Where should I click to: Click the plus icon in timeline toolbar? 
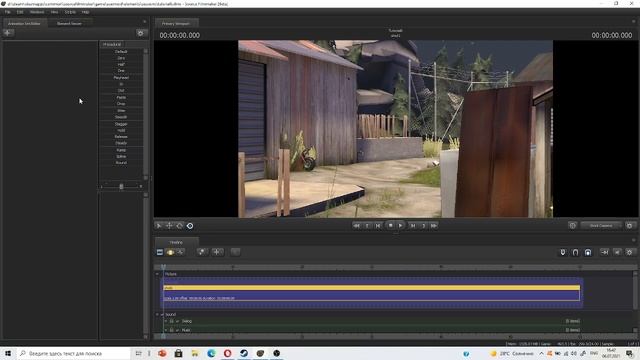[217, 252]
